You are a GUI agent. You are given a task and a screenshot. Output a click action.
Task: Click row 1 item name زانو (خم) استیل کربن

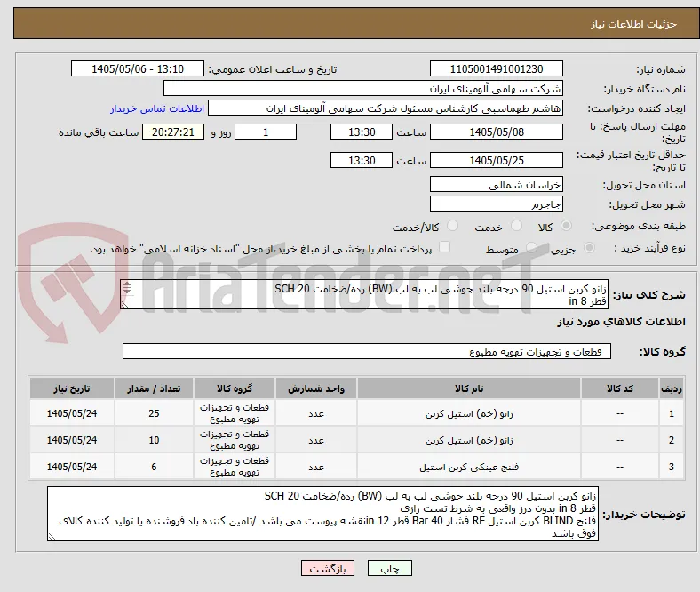tap(469, 413)
